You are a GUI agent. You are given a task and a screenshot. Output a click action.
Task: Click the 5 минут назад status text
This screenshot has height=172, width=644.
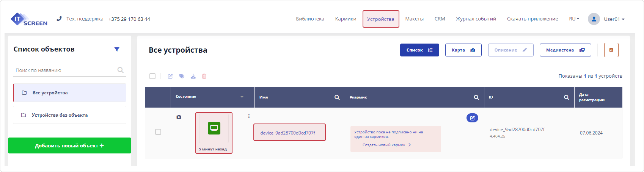[x=213, y=149]
